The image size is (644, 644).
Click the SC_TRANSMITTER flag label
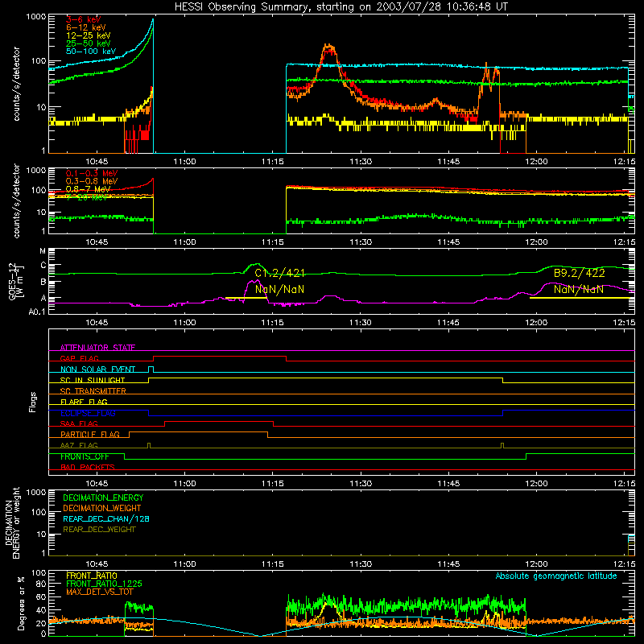(93, 391)
